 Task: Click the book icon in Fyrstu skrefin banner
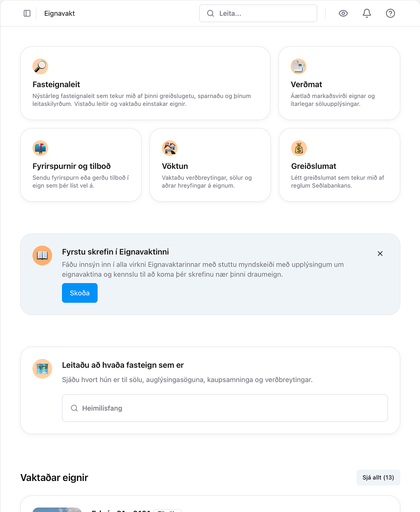tap(42, 256)
